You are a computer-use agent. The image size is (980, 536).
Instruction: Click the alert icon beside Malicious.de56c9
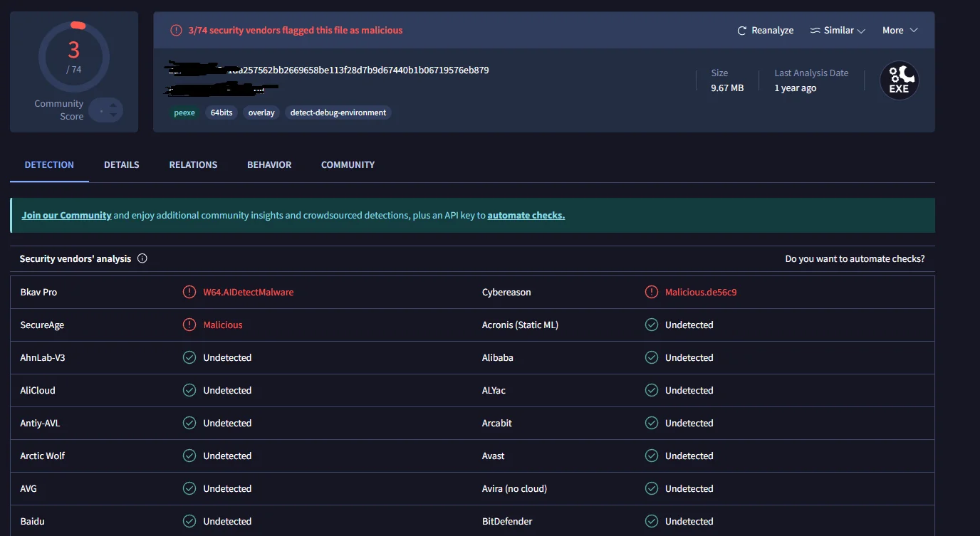(651, 292)
